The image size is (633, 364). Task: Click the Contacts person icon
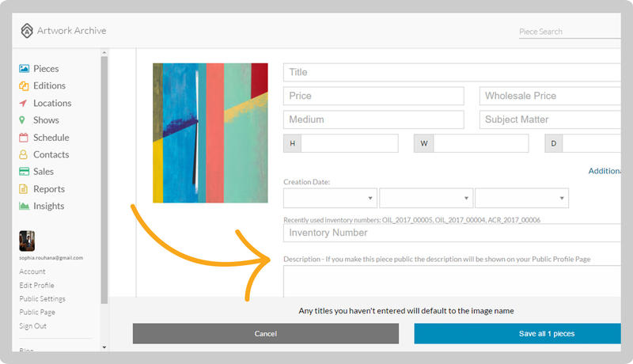click(24, 154)
